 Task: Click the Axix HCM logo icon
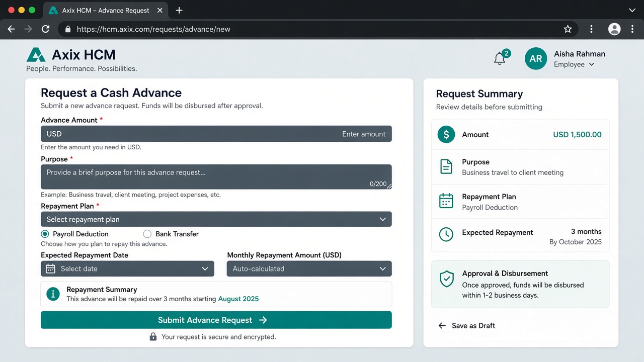pos(36,55)
